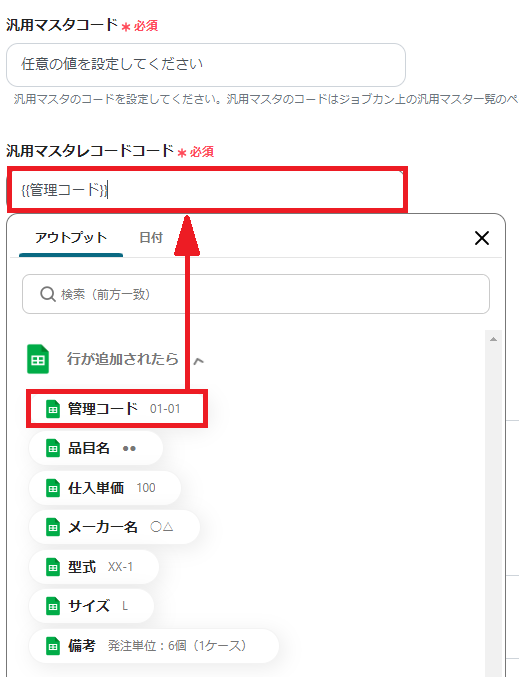The image size is (519, 677).
Task: Select the 仕入単価 output chip
Action: pyautogui.click(x=104, y=488)
